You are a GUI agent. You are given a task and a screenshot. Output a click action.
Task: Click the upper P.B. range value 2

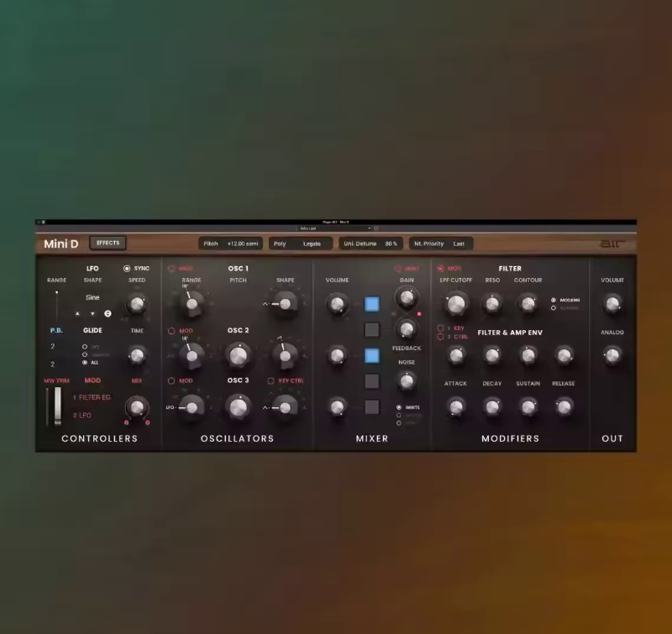(53, 346)
